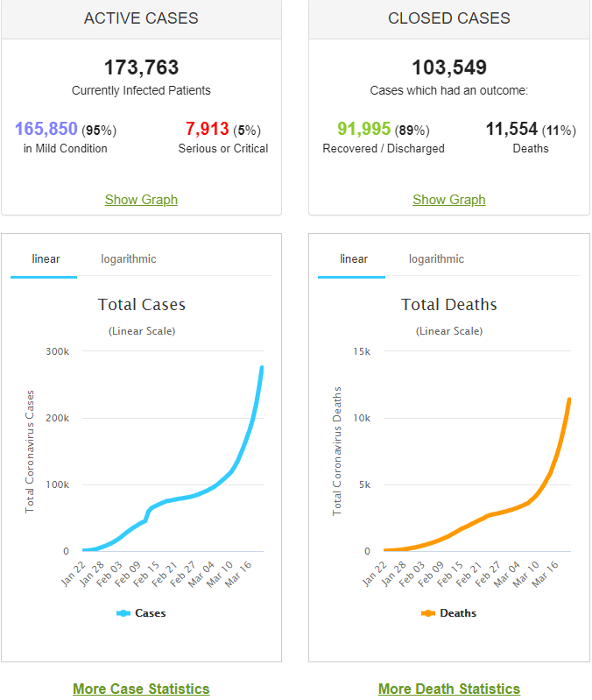Open Show Graph under Active Cases
The width and height of the screenshot is (592, 700).
[x=141, y=200]
